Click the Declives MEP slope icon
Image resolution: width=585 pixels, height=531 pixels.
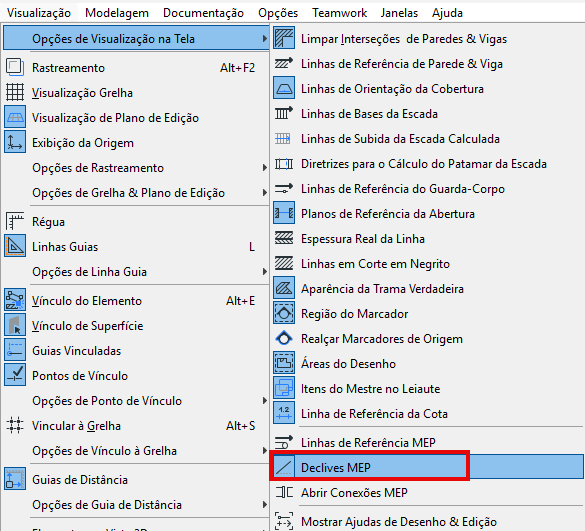pyautogui.click(x=284, y=467)
